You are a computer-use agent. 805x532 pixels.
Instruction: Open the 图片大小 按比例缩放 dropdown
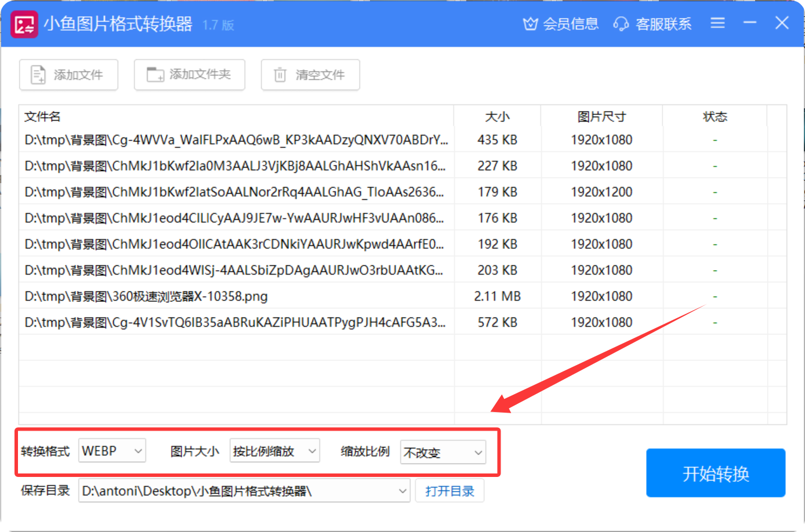coord(274,451)
